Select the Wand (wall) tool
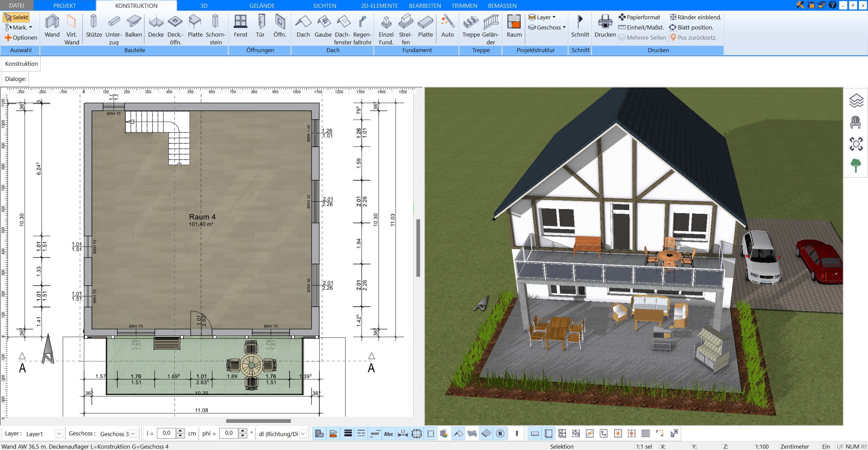This screenshot has width=868, height=450. (52, 26)
